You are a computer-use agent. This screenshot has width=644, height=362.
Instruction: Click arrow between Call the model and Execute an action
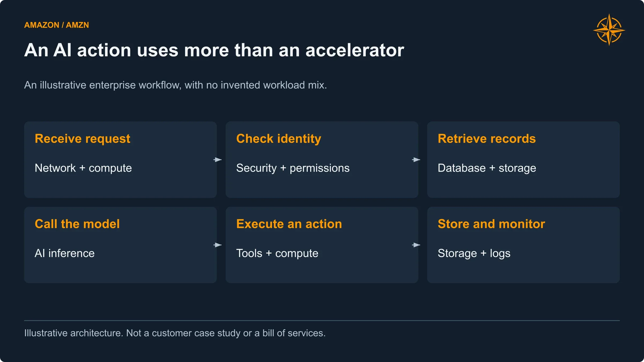click(x=218, y=245)
